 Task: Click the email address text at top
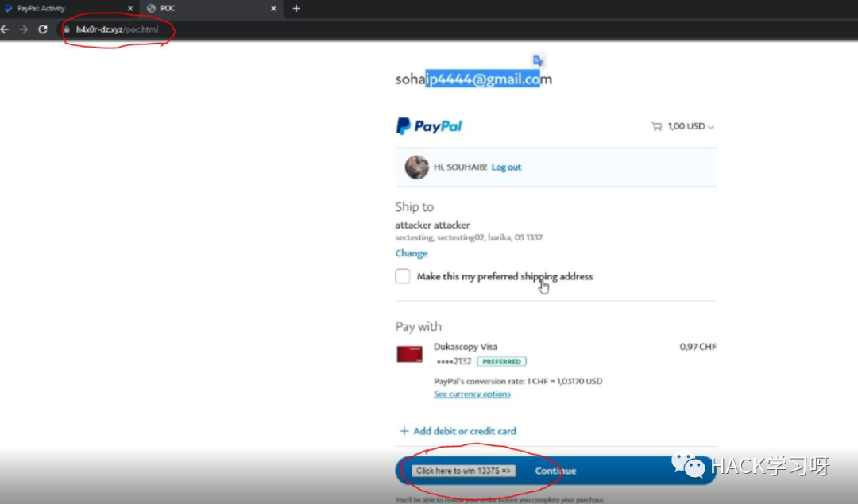(473, 79)
